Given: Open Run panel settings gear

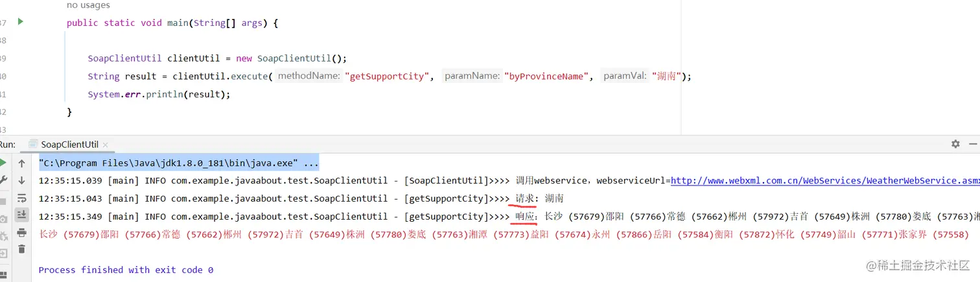Looking at the screenshot, I should (955, 144).
